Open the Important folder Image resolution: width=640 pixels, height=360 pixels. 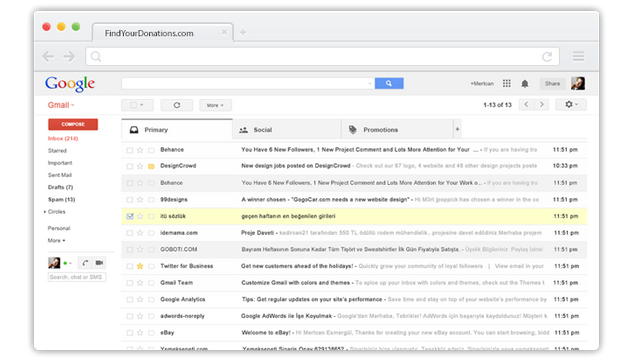60,163
